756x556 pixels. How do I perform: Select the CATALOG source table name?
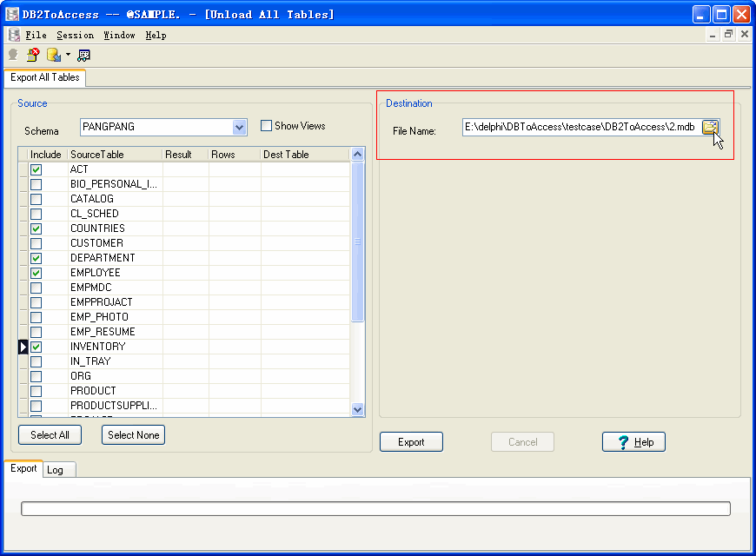[x=92, y=199]
